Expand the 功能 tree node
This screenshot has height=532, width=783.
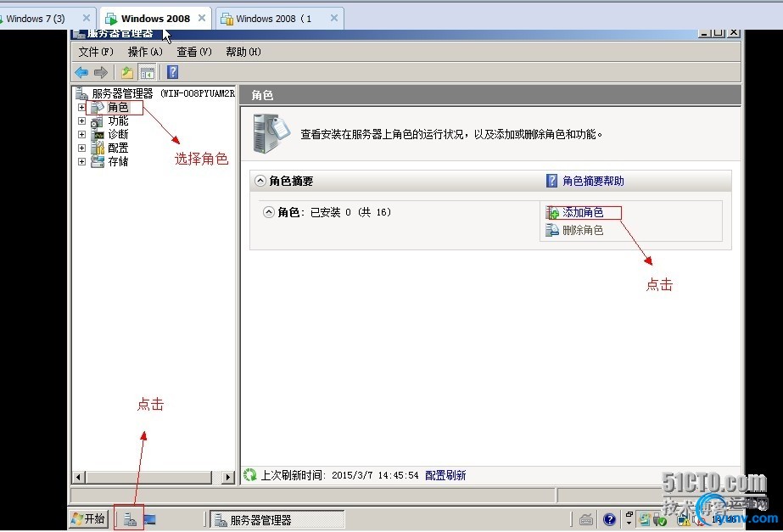(x=82, y=120)
